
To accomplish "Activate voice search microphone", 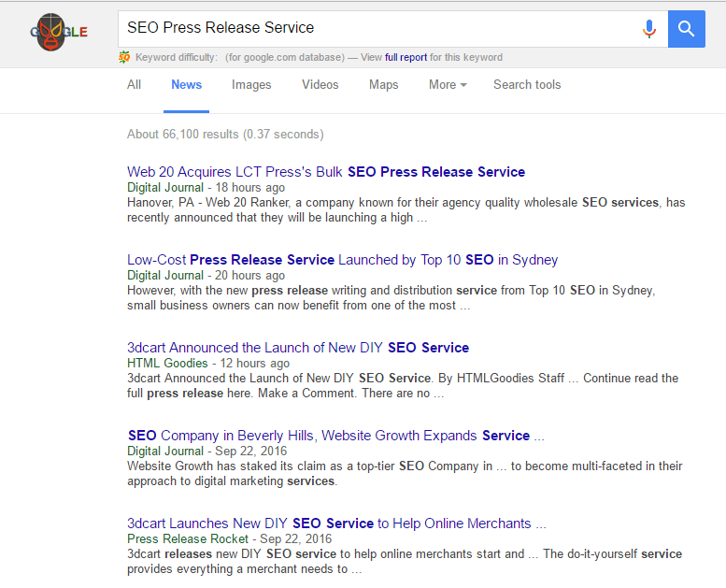I will click(x=649, y=29).
